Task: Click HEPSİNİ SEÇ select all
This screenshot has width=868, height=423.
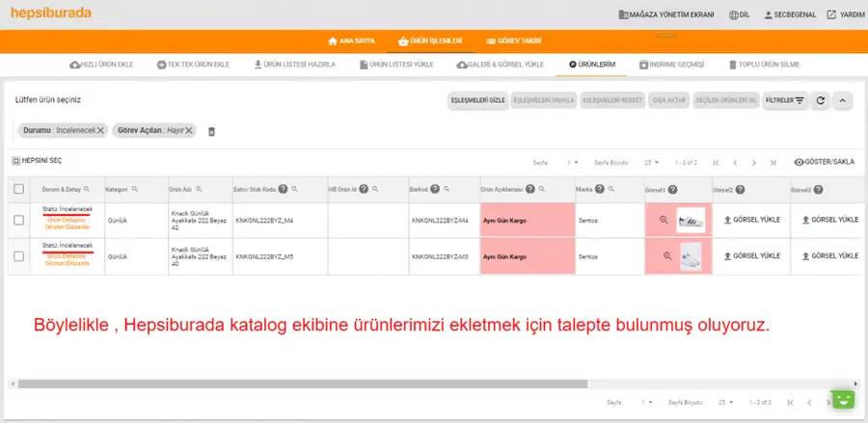Action: click(x=37, y=161)
